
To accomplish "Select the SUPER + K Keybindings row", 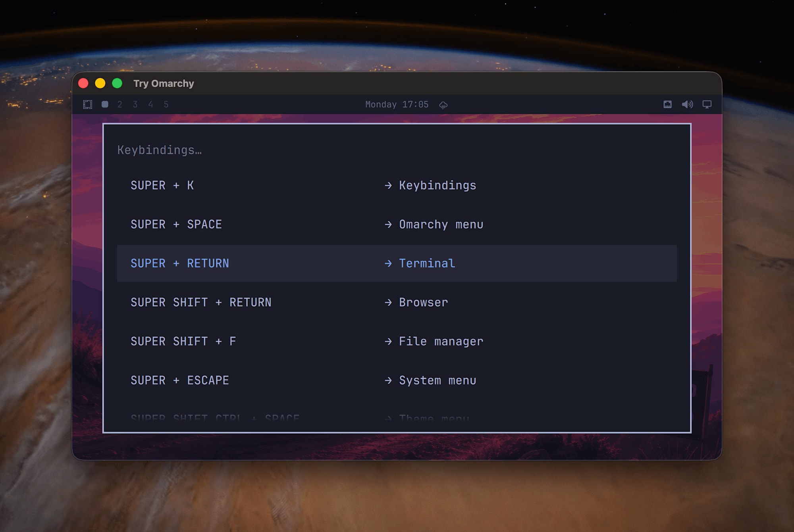I will click(397, 185).
